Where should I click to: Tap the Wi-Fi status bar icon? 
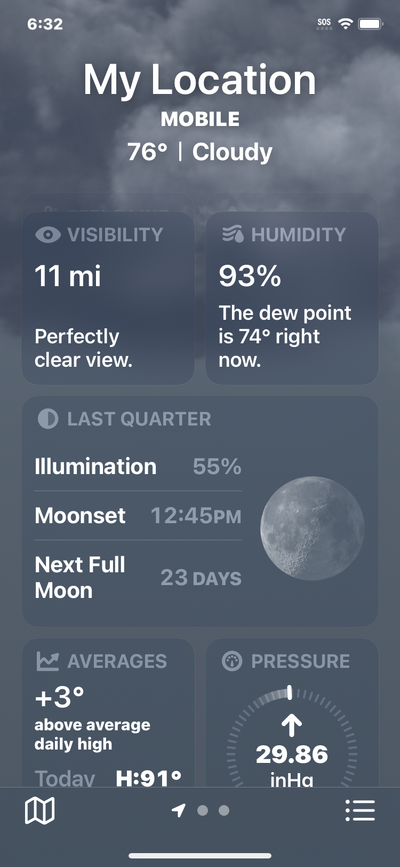tap(346, 24)
